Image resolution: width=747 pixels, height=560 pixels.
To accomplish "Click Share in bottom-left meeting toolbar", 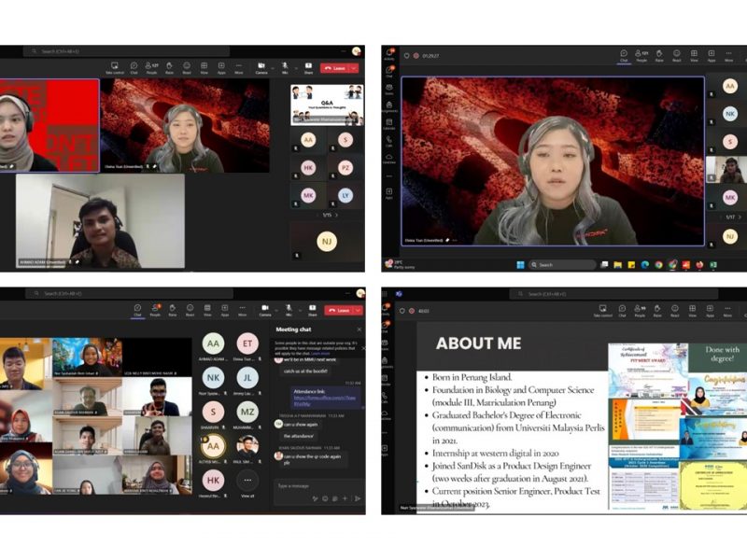I will (x=313, y=310).
